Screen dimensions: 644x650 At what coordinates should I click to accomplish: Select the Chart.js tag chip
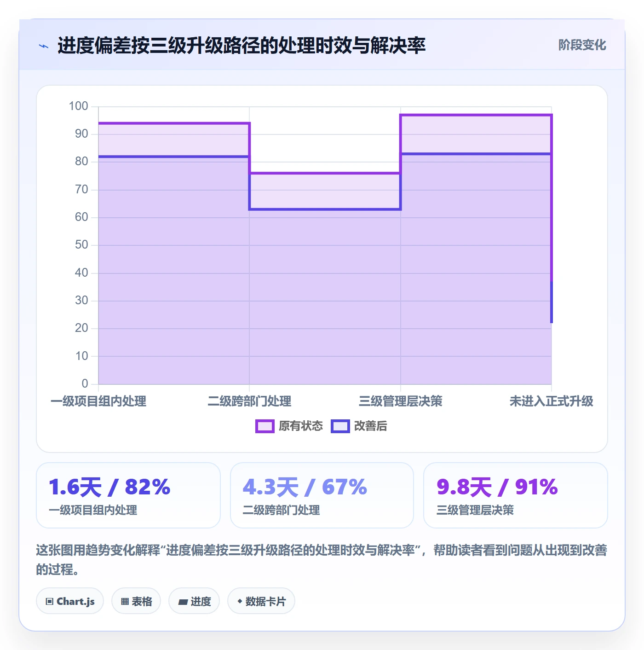coord(70,601)
